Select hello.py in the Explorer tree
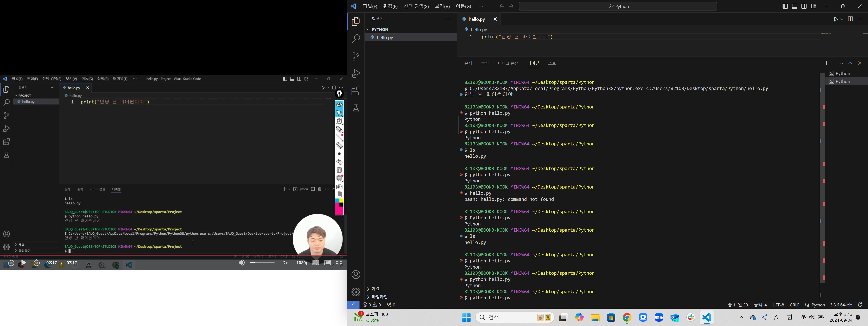Viewport: 868px width, 326px height. point(410,37)
